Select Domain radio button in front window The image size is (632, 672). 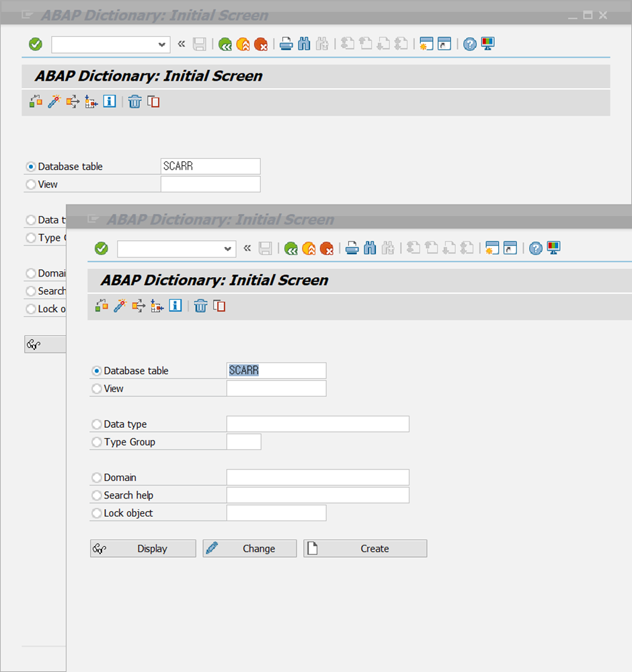[97, 478]
